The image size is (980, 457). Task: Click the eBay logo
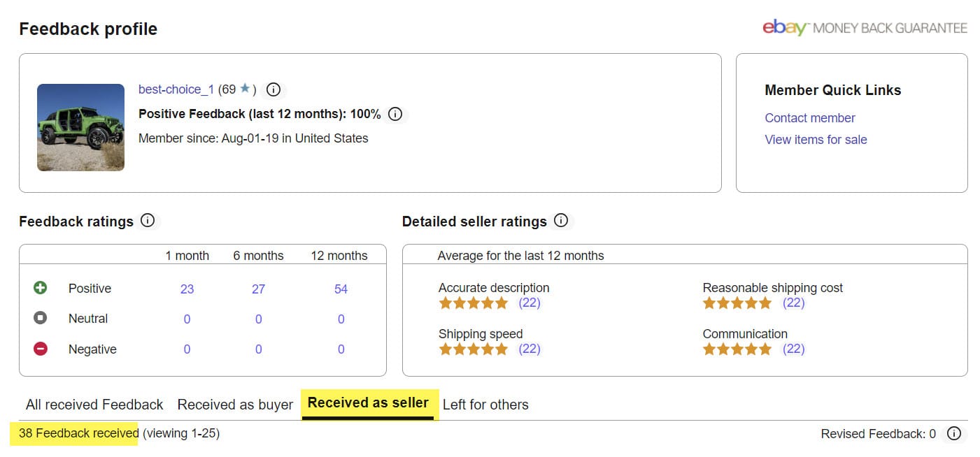785,28
